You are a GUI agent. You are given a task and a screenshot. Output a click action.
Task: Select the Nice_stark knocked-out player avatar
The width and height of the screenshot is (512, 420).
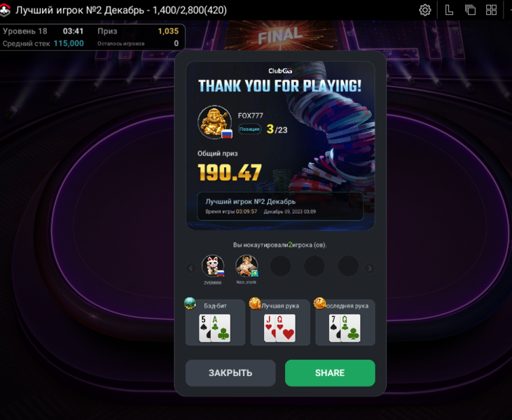click(247, 266)
